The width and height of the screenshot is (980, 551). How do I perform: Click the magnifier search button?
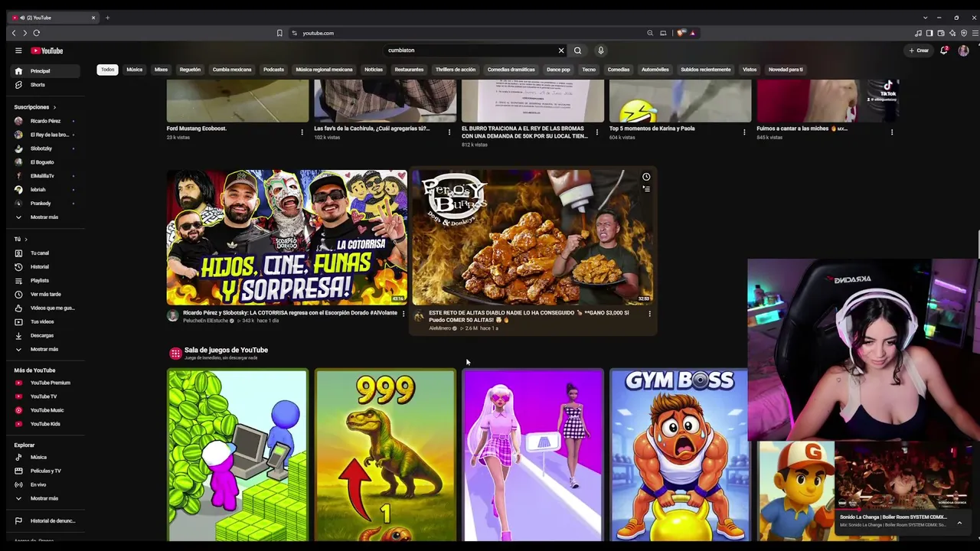(577, 51)
